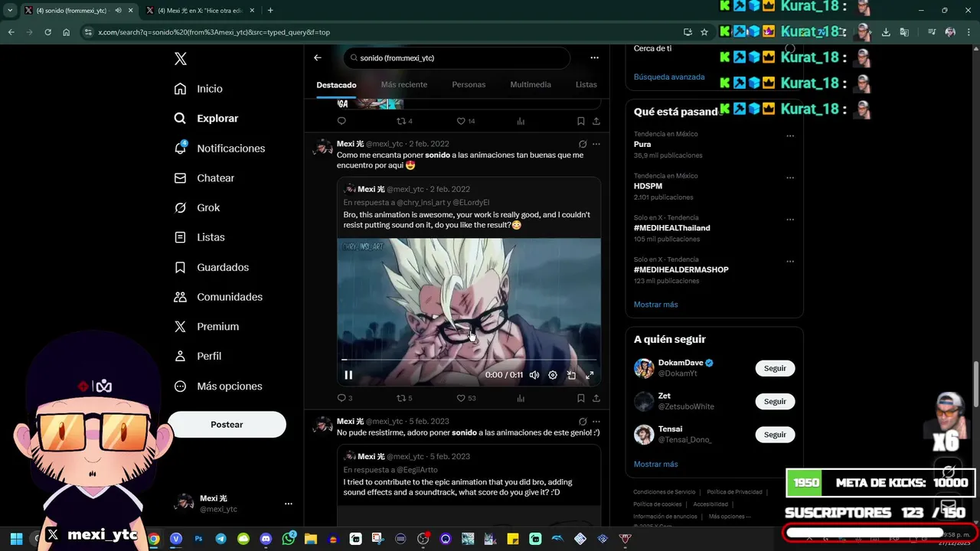The image size is (980, 551).
Task: Repost the post with 5 reposts
Action: pyautogui.click(x=404, y=398)
